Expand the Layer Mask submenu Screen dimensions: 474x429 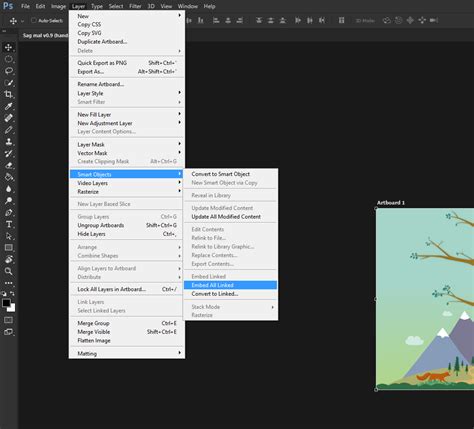point(127,144)
